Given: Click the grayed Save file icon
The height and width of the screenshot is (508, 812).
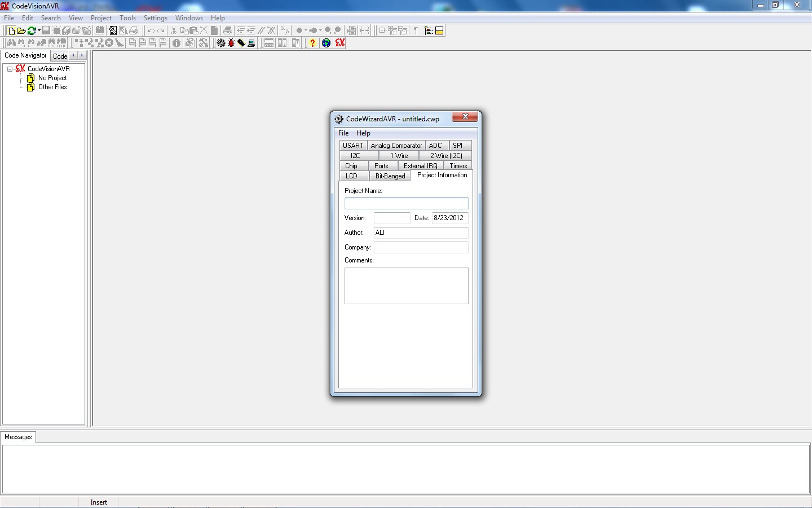Looking at the screenshot, I should (46, 30).
